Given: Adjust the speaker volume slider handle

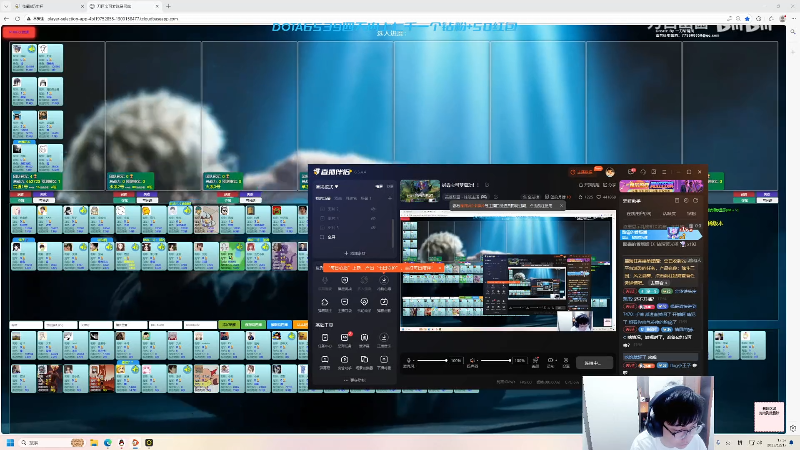Looking at the screenshot, I should 510,361.
